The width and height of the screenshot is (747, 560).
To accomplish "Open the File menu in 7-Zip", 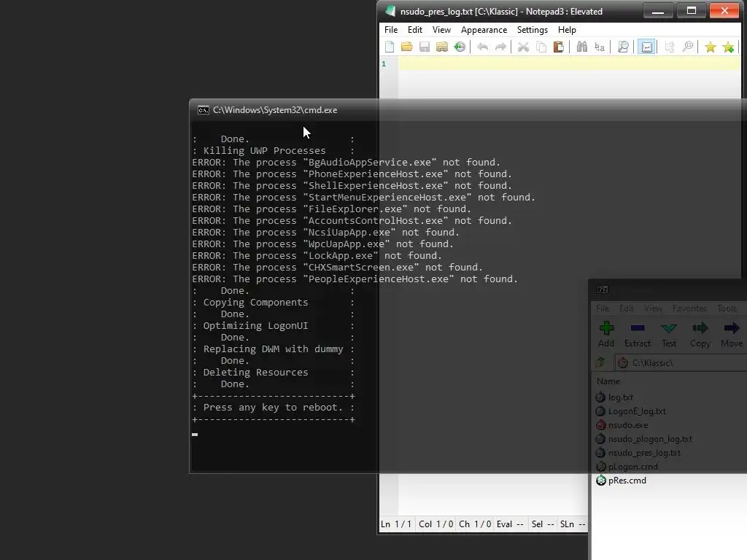I will point(603,308).
